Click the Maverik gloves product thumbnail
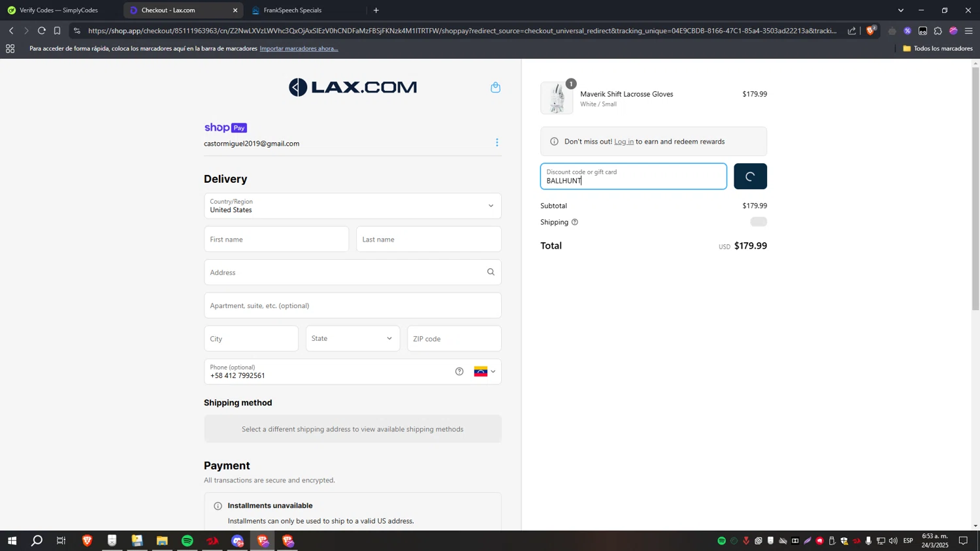 pyautogui.click(x=557, y=98)
